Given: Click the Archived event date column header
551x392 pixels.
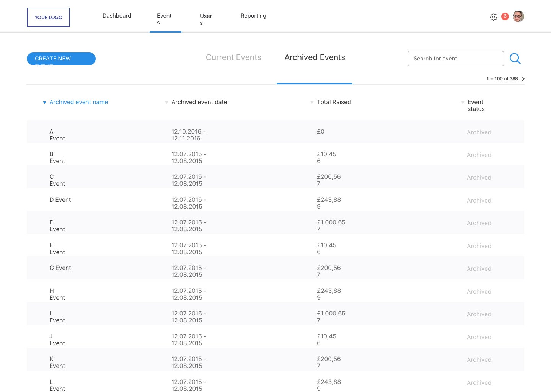Looking at the screenshot, I should [x=199, y=102].
